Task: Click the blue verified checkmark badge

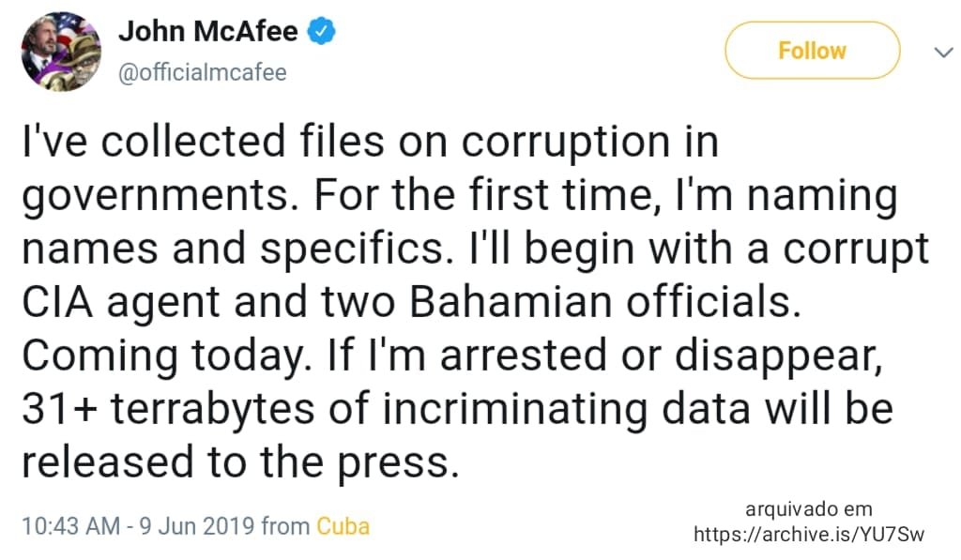Action: click(x=321, y=31)
